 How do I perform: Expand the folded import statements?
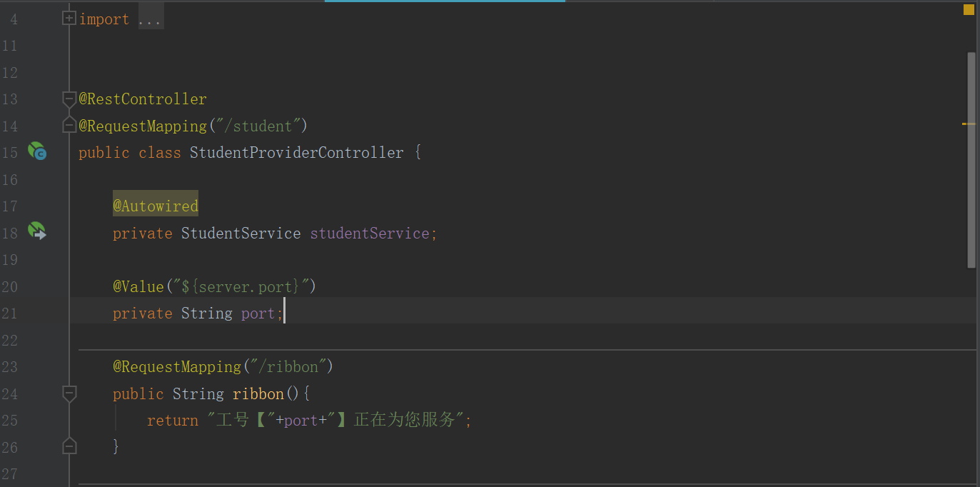pos(69,19)
